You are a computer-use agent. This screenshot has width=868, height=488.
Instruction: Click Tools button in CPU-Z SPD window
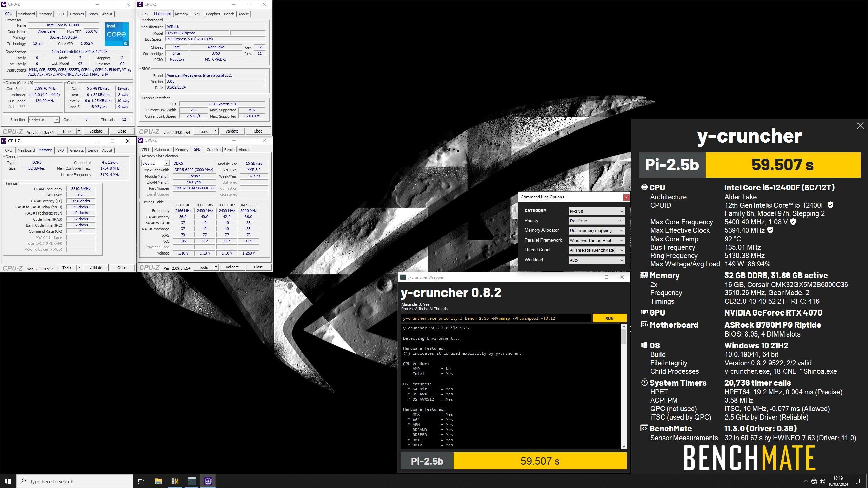click(x=203, y=267)
